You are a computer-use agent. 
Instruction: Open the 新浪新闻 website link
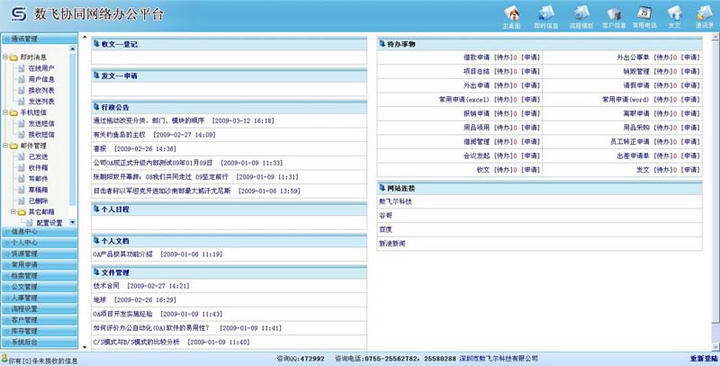click(392, 244)
